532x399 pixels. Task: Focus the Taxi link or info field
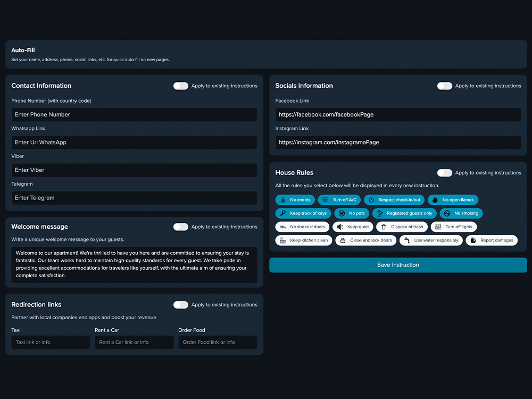pyautogui.click(x=51, y=342)
